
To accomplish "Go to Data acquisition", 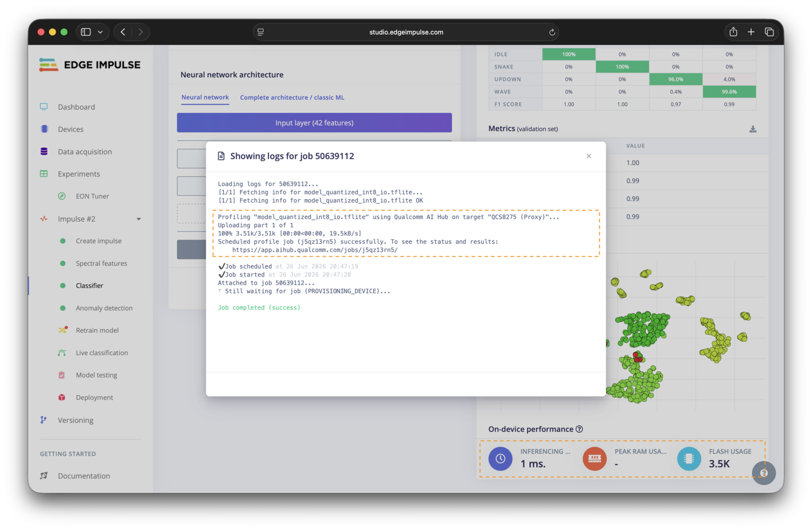I will tap(85, 152).
